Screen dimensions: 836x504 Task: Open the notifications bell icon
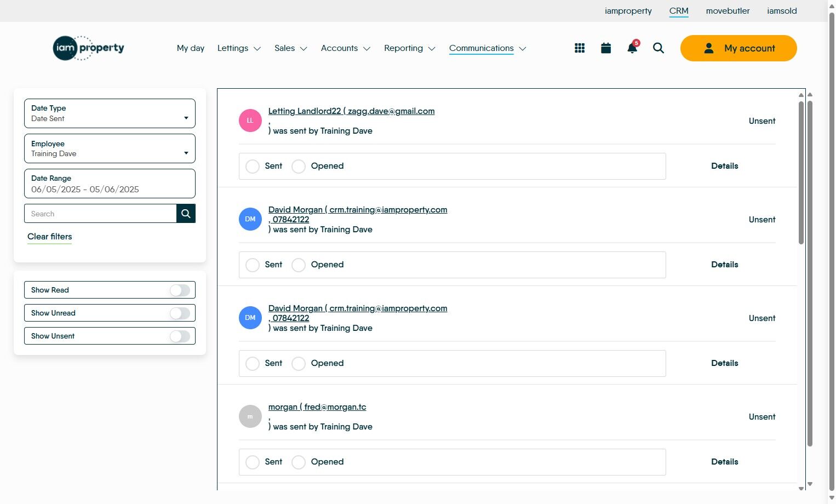click(x=633, y=48)
